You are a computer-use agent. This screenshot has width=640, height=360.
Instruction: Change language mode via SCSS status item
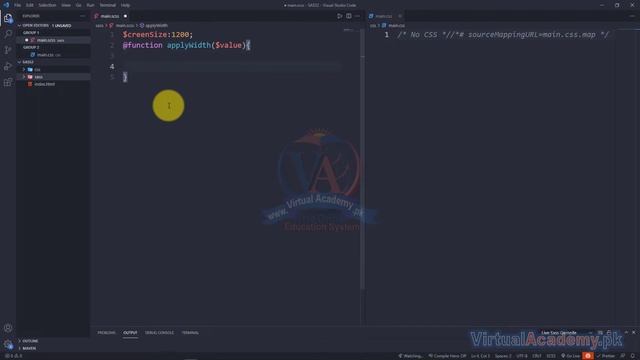click(x=551, y=356)
